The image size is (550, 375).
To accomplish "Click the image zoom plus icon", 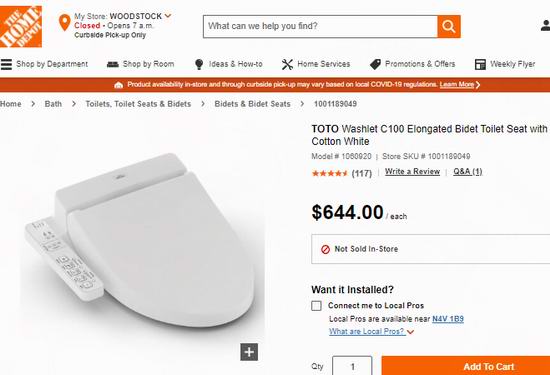I will pyautogui.click(x=249, y=352).
